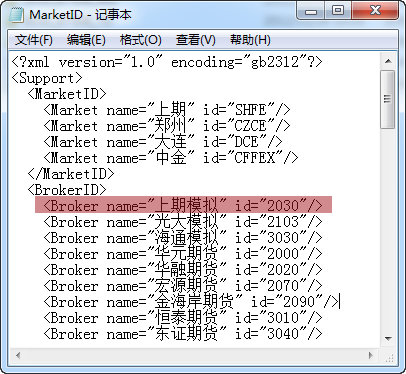Click the Broker 海通模拟 id 3030 line
This screenshot has height=374, width=406.
(183, 238)
